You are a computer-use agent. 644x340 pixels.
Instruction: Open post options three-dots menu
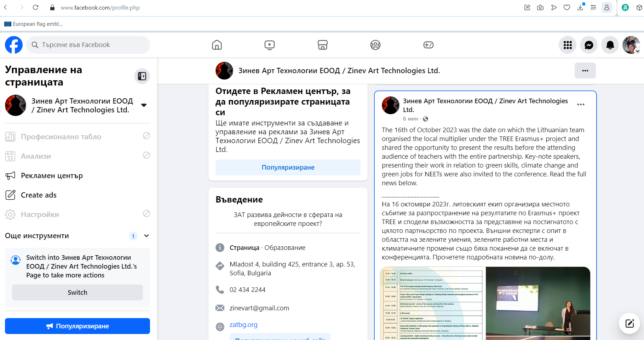581,105
